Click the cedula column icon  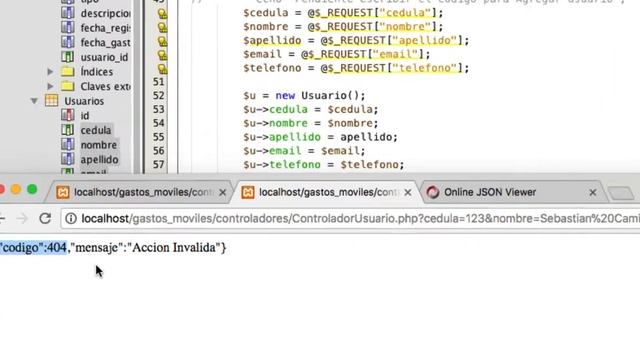tap(67, 130)
